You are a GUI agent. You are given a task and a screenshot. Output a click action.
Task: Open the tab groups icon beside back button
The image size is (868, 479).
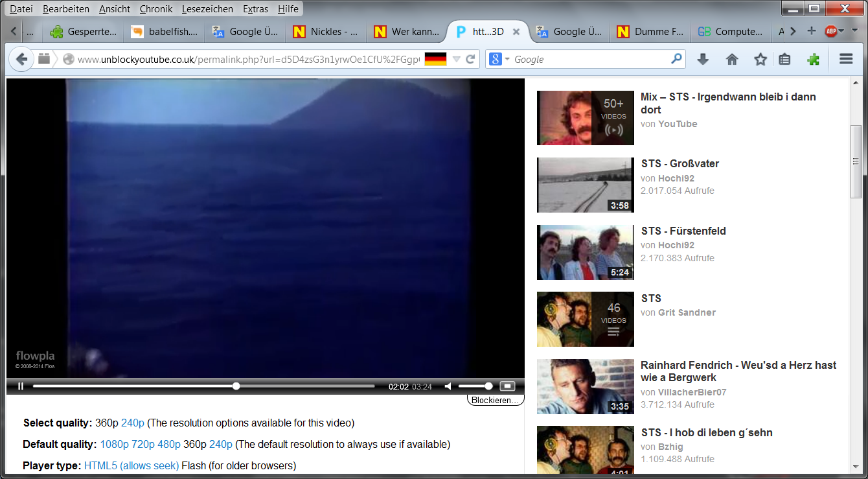pyautogui.click(x=43, y=59)
